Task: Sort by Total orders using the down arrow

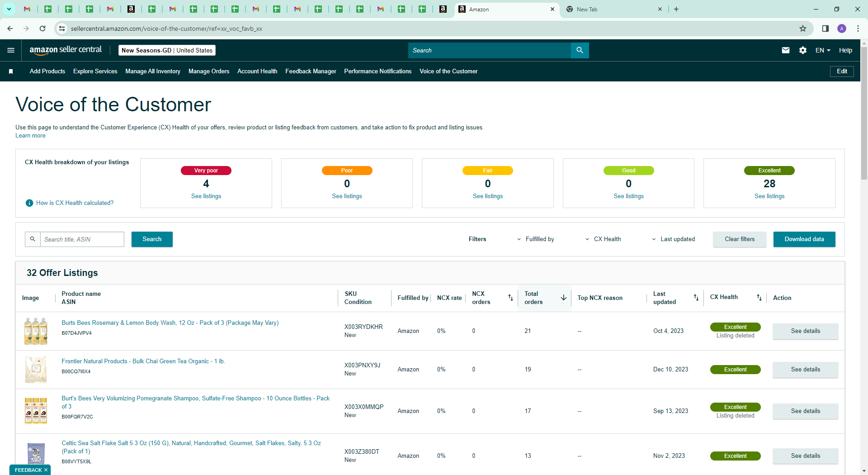Action: tap(564, 298)
